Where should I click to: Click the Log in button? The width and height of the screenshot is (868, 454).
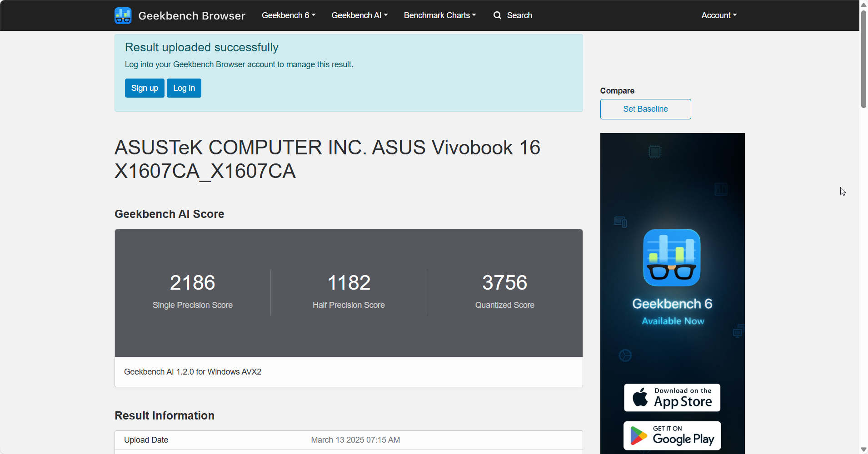click(184, 88)
